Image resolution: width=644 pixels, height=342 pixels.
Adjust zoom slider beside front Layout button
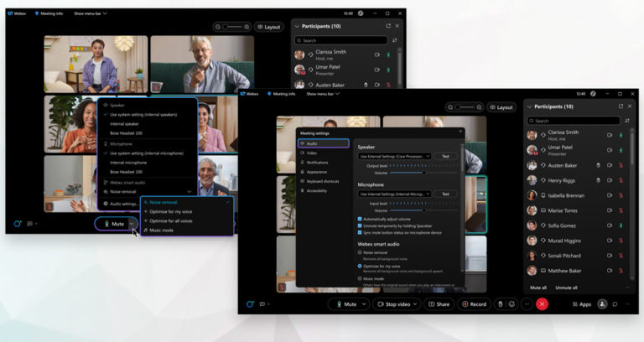click(465, 107)
